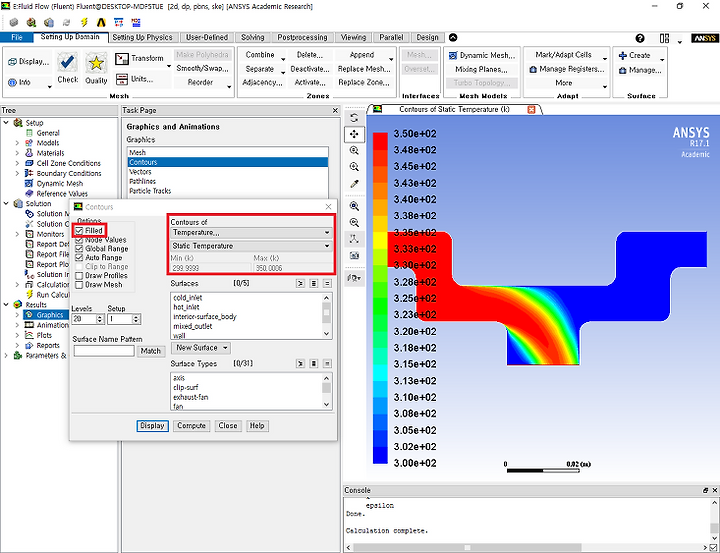720x553 pixels.
Task: Click the mesh Quality star icon
Action: pyautogui.click(x=96, y=63)
